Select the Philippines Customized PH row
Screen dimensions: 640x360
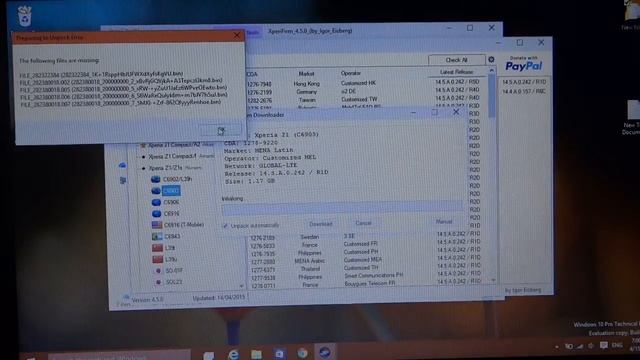pyautogui.click(x=365, y=253)
